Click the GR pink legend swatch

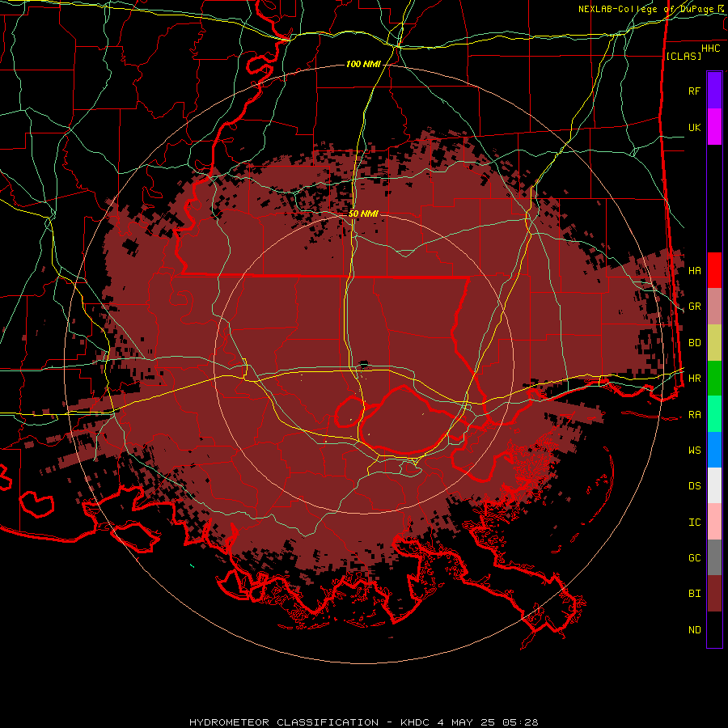pos(714,307)
